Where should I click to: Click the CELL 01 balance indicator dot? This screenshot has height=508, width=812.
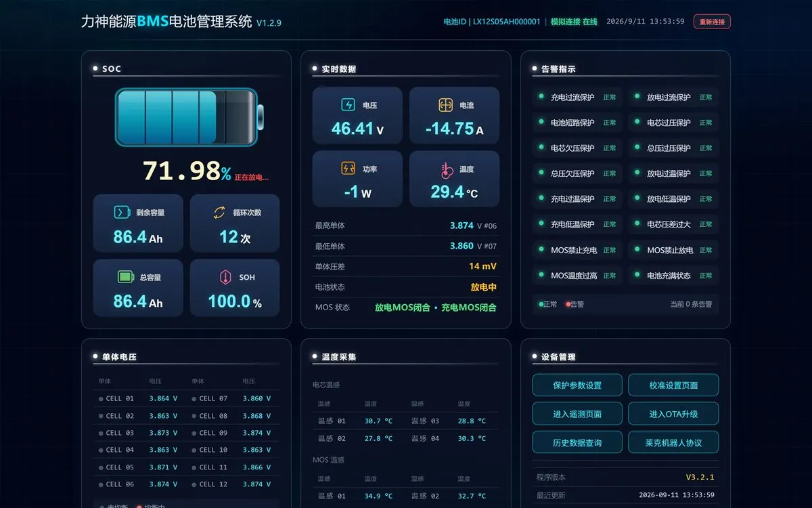(x=101, y=399)
